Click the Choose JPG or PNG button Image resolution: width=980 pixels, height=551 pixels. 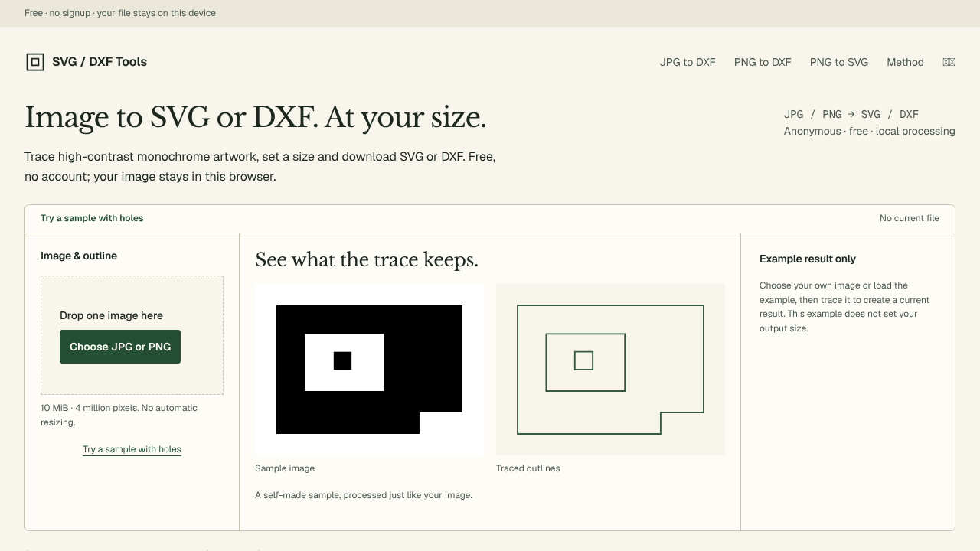[x=120, y=347]
